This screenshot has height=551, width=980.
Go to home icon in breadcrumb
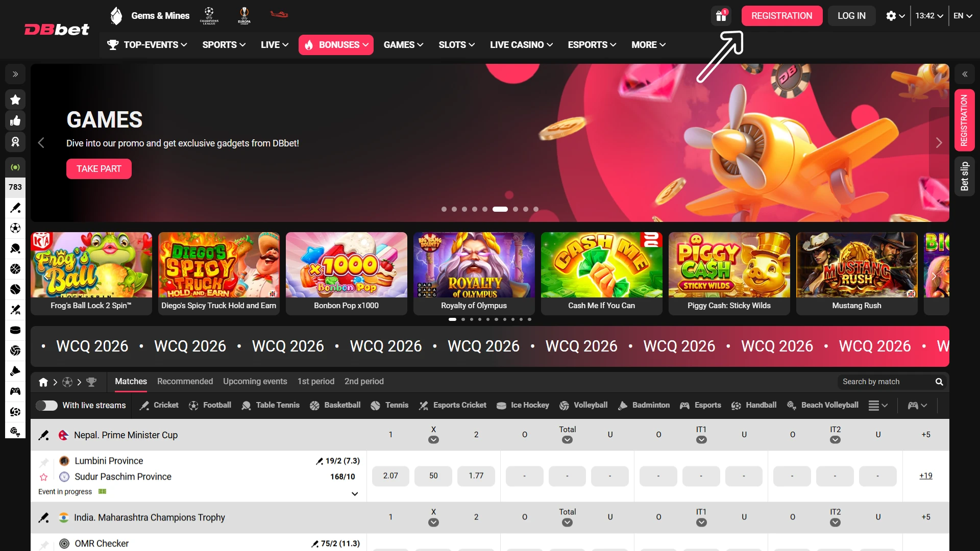click(43, 382)
